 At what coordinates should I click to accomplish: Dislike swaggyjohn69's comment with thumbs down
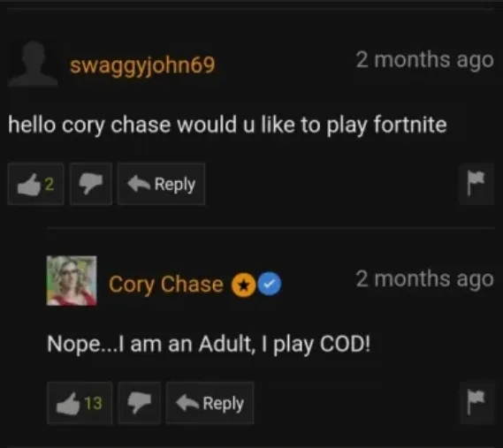(x=91, y=184)
